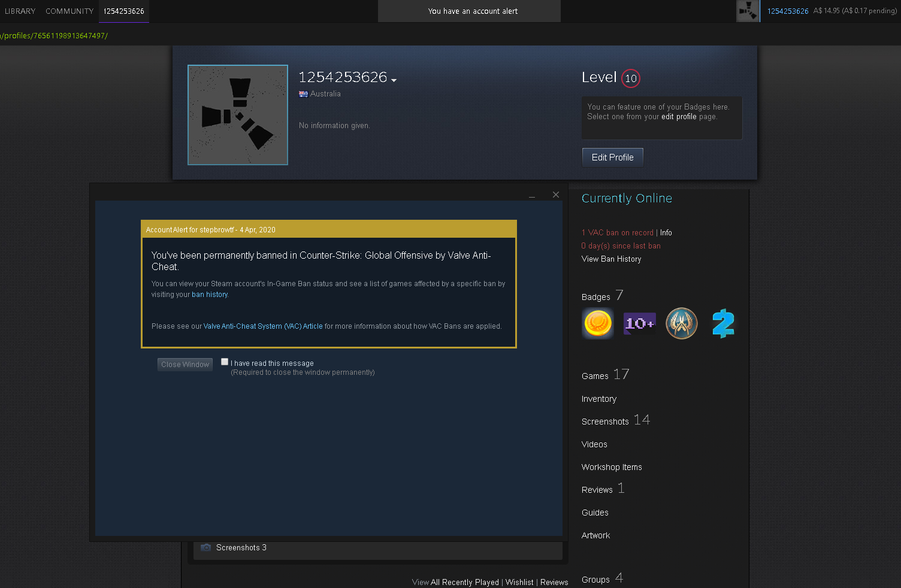This screenshot has width=901, height=588.
Task: Check 'I have read this message'
Action: click(225, 362)
